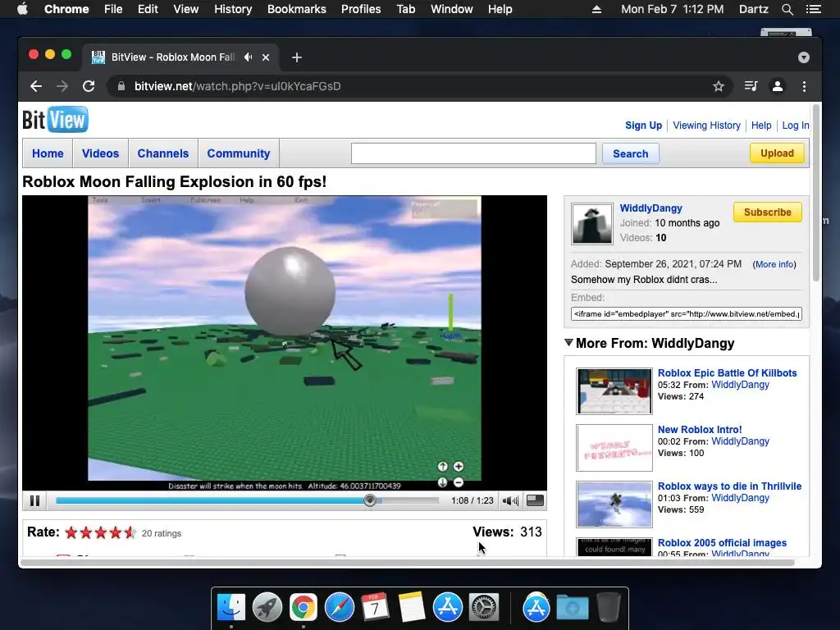The height and width of the screenshot is (630, 840).
Task: Select the embed iframe code field
Action: coord(687,314)
